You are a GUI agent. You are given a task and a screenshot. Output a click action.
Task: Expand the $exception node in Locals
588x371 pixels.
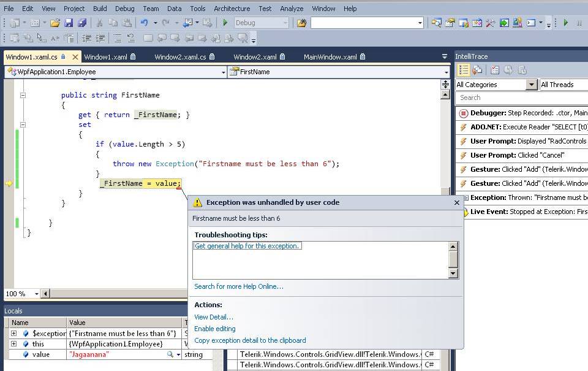[x=13, y=334]
